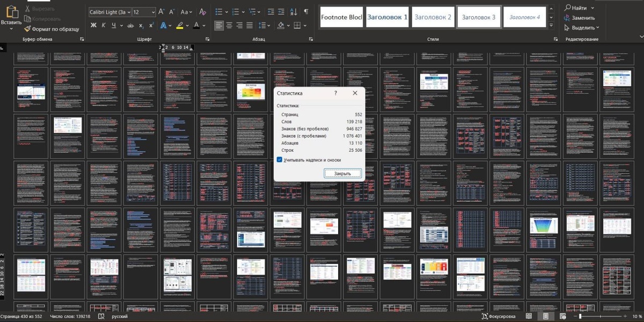Open the Шрифт font dialog launcher
Screen dimensions: 644x322
click(x=207, y=39)
